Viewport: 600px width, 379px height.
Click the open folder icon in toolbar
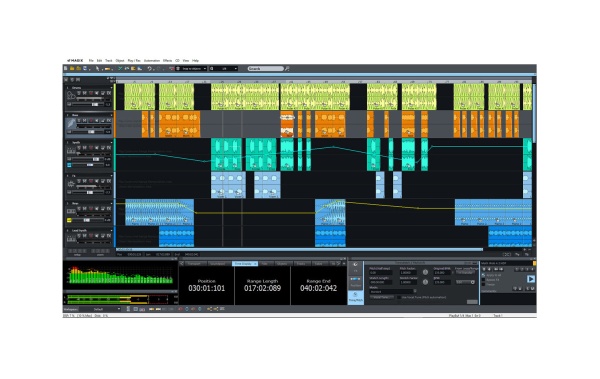point(72,69)
